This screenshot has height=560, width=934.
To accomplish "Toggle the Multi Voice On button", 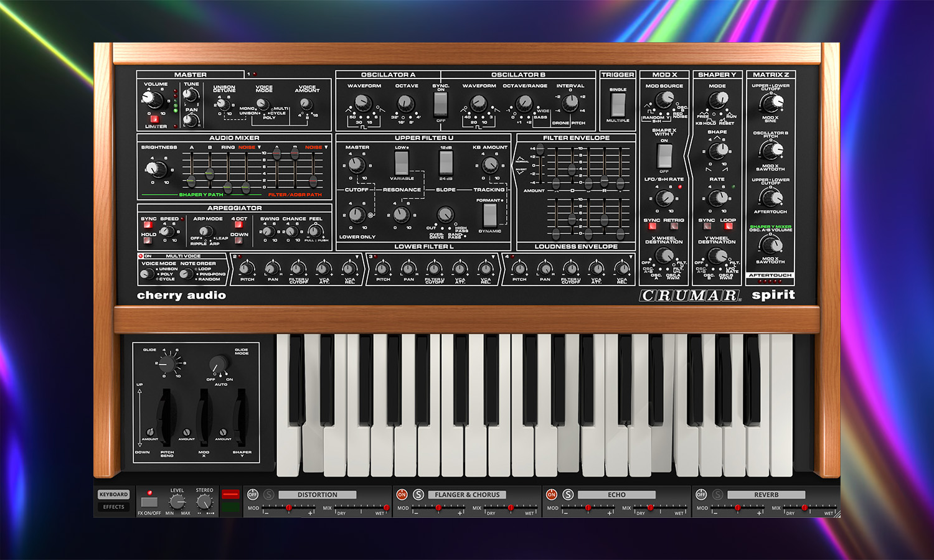I will tap(141, 256).
